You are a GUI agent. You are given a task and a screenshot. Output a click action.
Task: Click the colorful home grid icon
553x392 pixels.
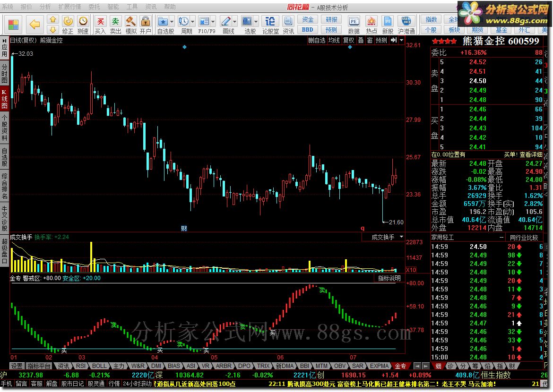(x=13, y=25)
